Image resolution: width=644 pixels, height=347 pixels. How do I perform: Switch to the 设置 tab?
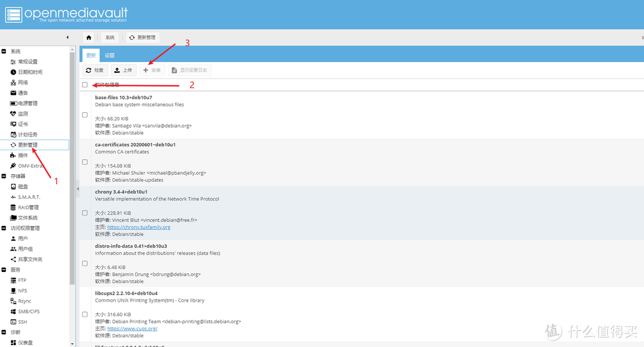click(109, 55)
